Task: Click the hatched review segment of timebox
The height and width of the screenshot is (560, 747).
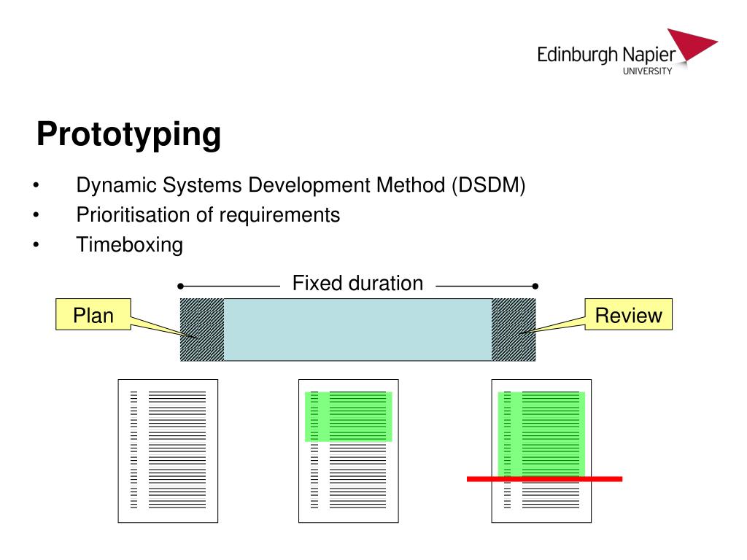Action: (x=514, y=330)
